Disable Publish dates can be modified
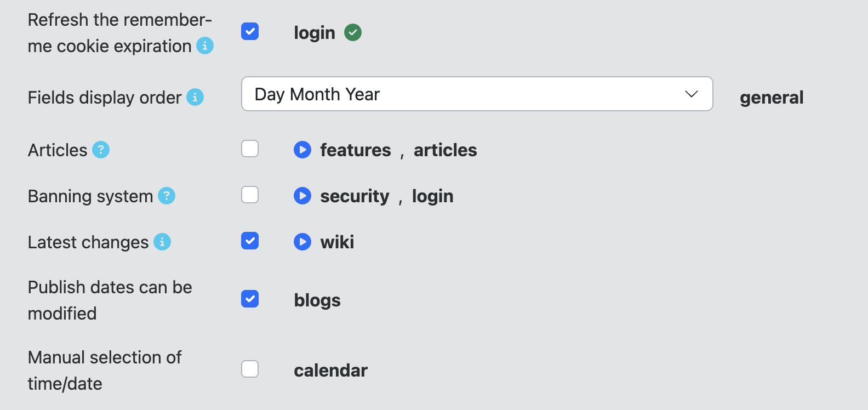Image resolution: width=868 pixels, height=410 pixels. (250, 299)
